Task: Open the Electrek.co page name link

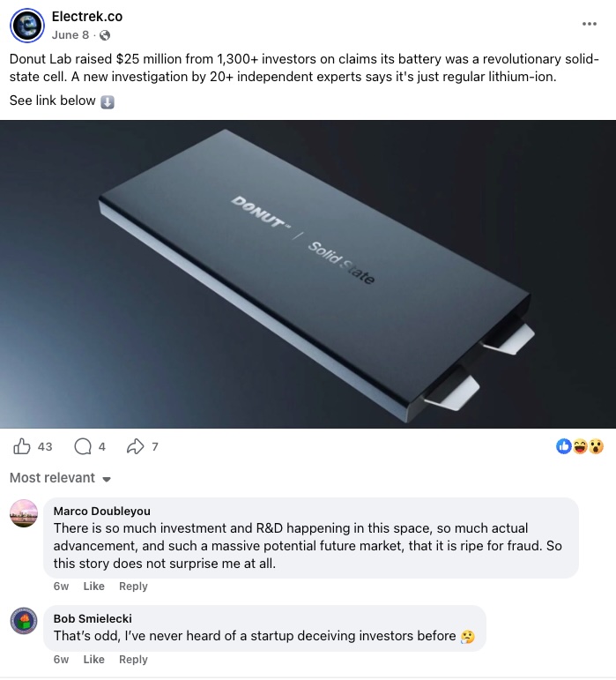Action: 87,17
